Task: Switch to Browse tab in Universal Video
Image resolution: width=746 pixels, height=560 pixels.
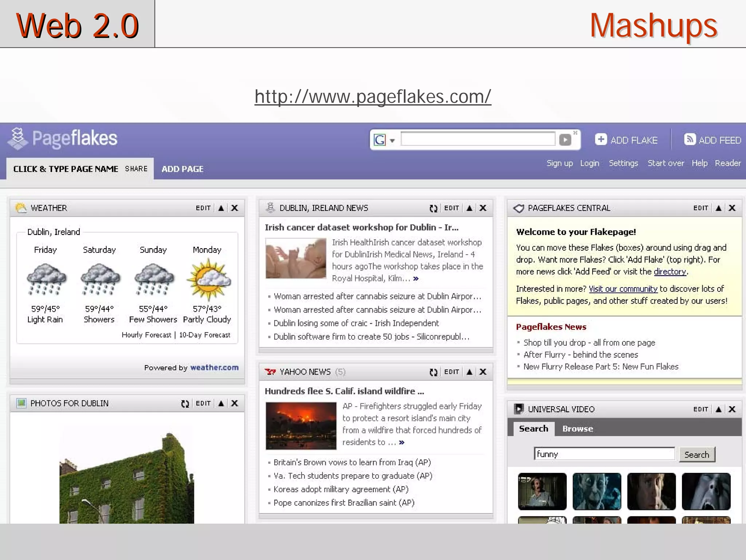Action: tap(577, 429)
